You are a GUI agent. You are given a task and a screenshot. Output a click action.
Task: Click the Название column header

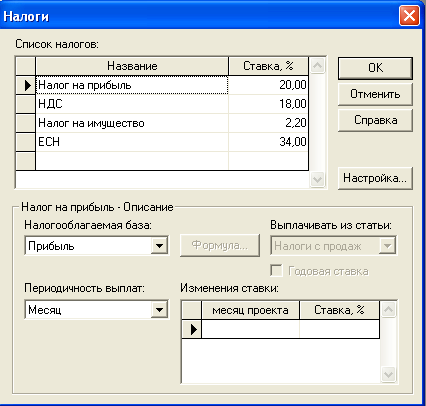132,66
